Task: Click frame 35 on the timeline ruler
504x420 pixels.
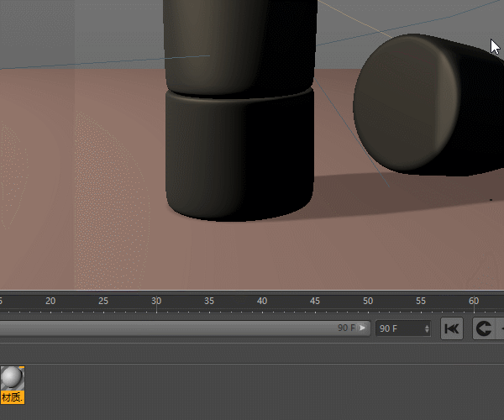Action: pyautogui.click(x=209, y=306)
